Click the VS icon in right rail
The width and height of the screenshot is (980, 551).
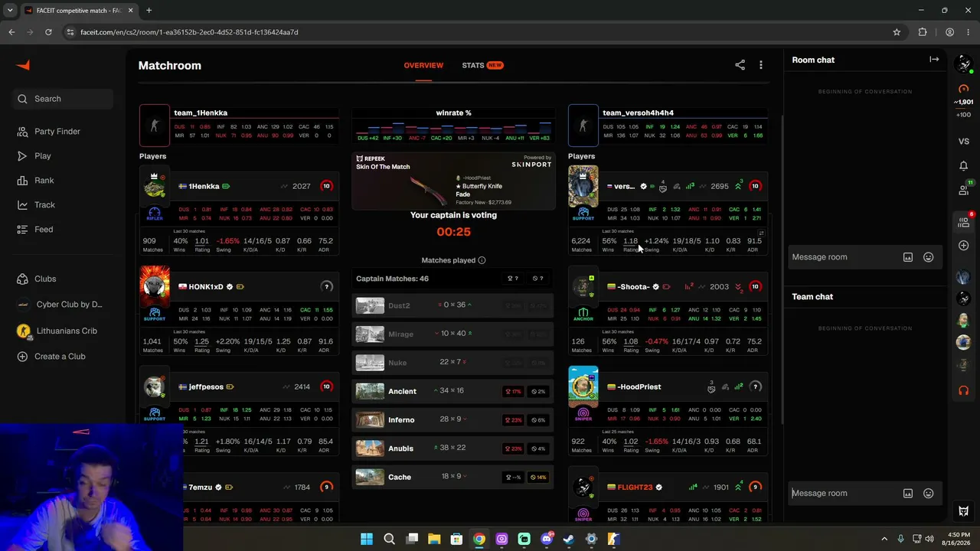click(x=964, y=142)
